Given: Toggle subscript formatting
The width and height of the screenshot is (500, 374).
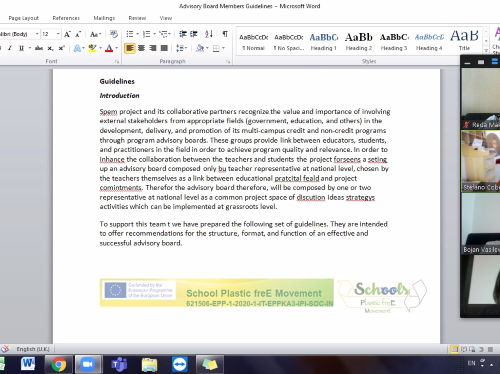Looking at the screenshot, I should (x=50, y=48).
